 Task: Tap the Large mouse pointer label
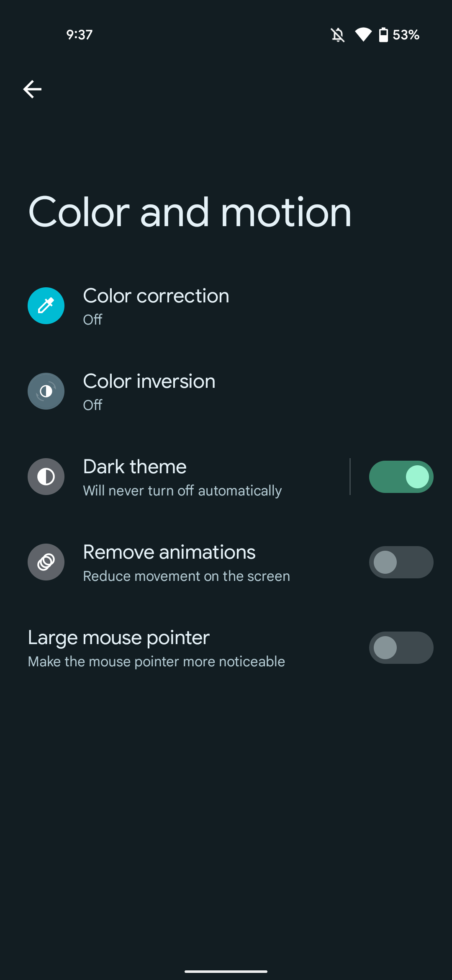pos(118,638)
